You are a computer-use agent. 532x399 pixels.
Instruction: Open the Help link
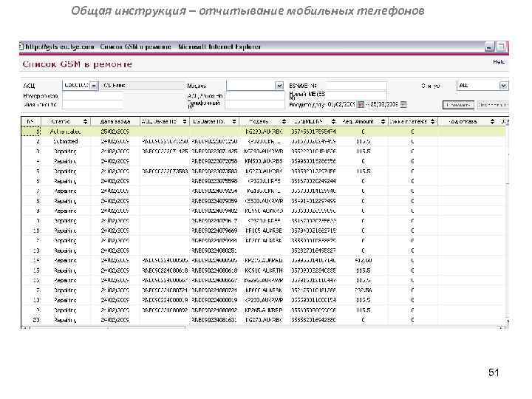pos(499,62)
